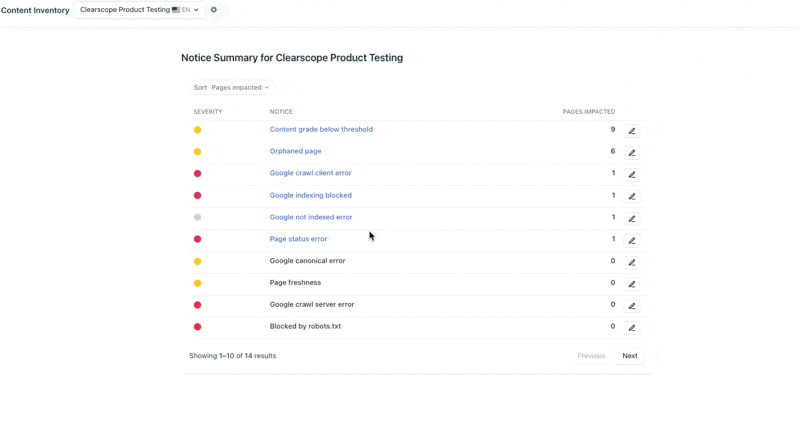Click the Severity column header
Viewport: 800px width, 430px height.
[x=208, y=112]
